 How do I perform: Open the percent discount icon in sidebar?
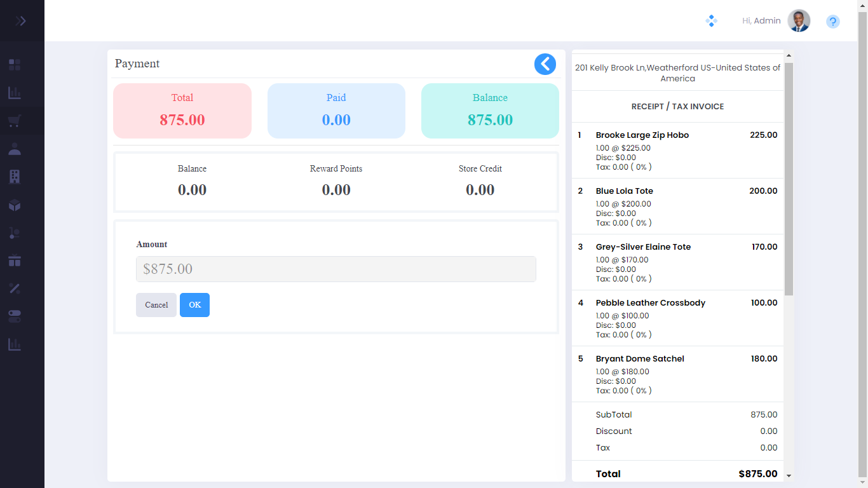point(15,288)
